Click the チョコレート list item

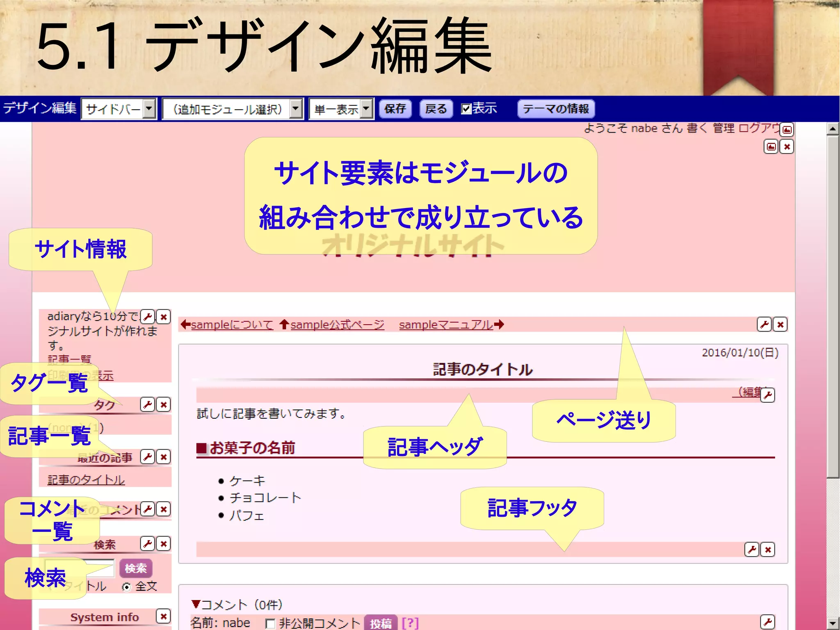coord(265,498)
